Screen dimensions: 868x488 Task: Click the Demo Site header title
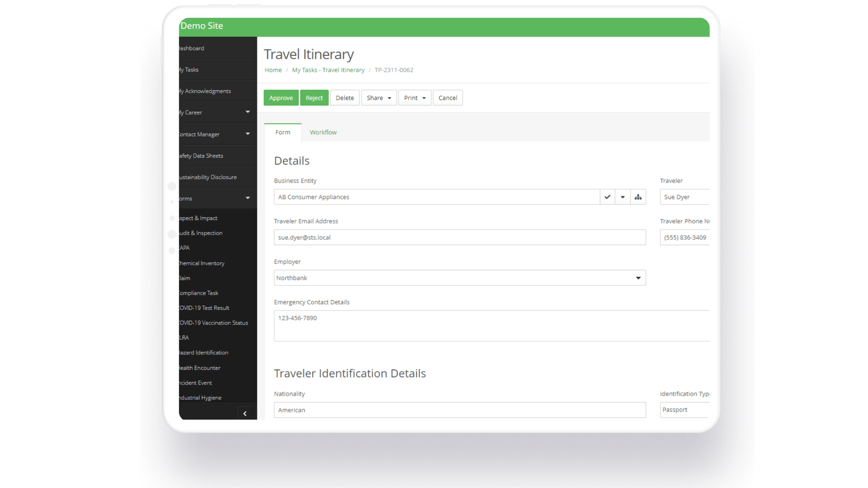click(x=202, y=26)
